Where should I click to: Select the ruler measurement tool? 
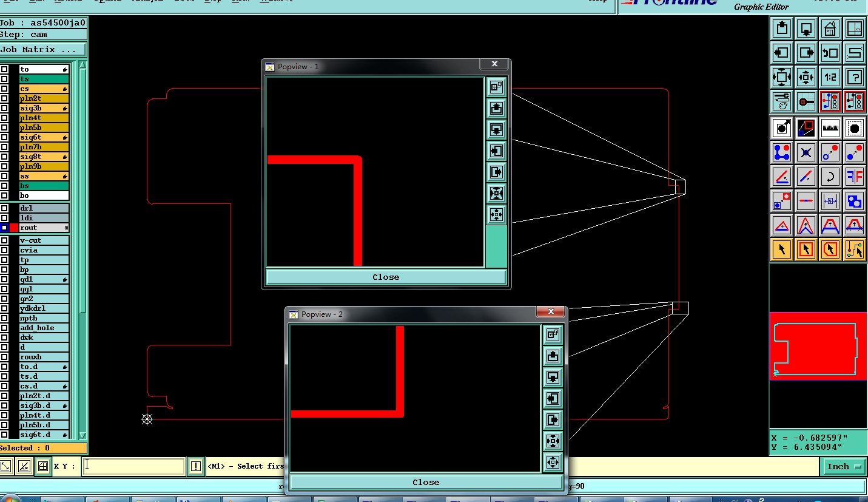(830, 128)
